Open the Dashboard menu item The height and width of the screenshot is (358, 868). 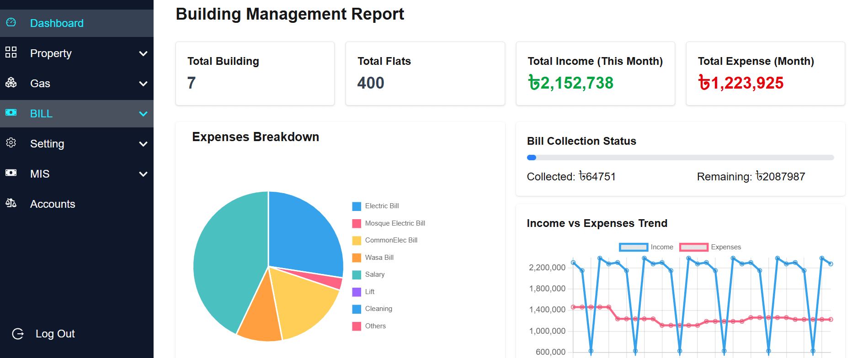(57, 23)
